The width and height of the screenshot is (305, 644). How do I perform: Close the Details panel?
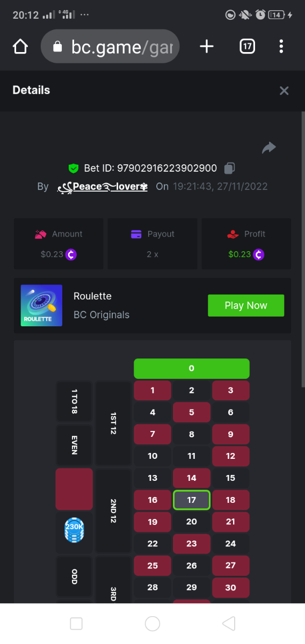tap(284, 91)
